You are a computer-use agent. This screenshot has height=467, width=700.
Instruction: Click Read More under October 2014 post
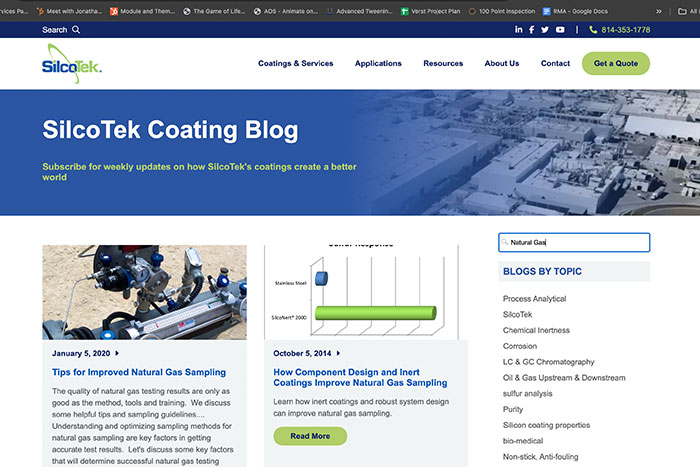[310, 436]
